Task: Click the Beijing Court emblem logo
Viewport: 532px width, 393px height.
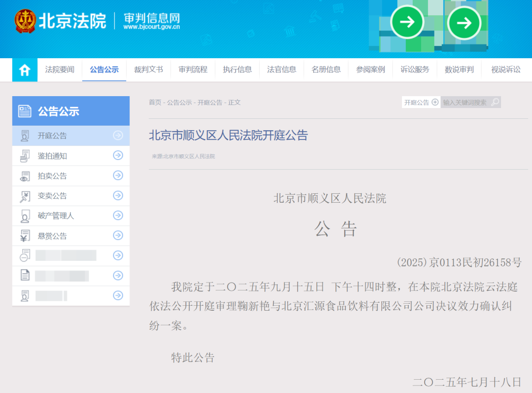Action: tap(25, 21)
